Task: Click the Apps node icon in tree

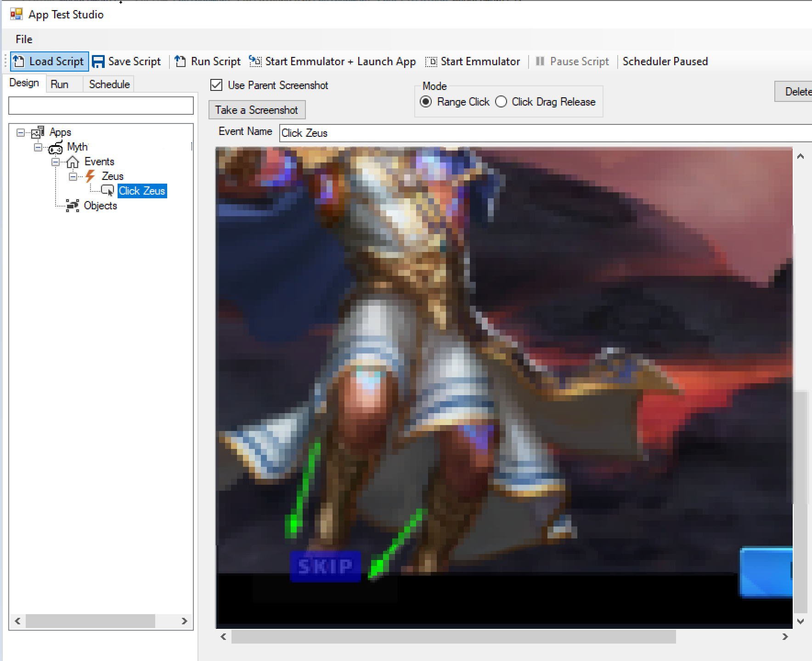Action: (38, 132)
